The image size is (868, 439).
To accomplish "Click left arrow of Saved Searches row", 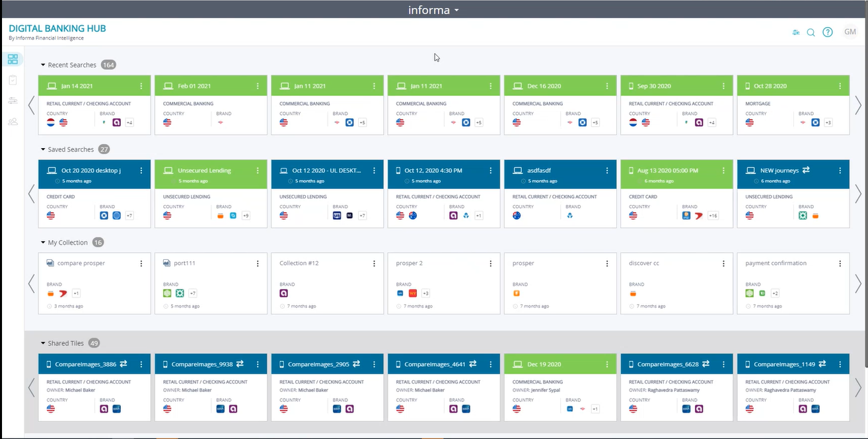I will (x=31, y=193).
